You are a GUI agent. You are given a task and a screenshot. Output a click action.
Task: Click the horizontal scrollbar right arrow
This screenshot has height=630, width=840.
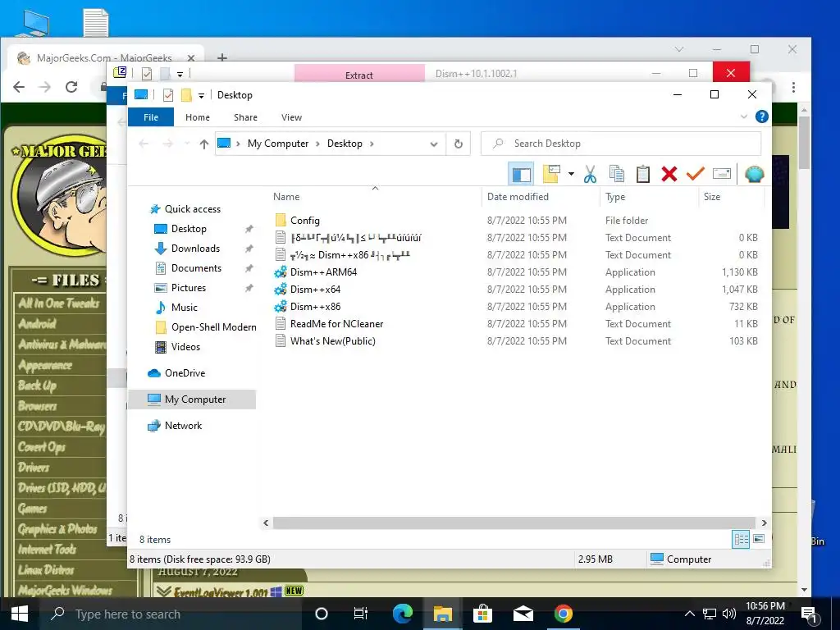764,523
